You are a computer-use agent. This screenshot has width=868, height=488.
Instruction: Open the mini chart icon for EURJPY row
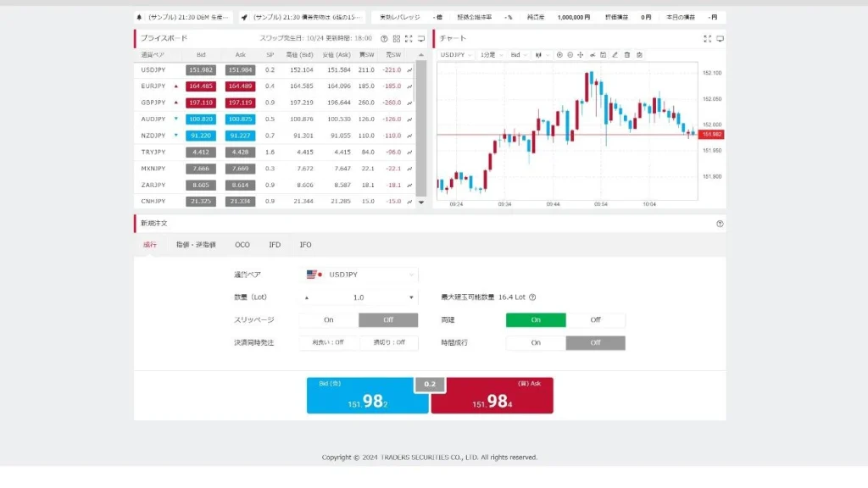[x=409, y=86]
